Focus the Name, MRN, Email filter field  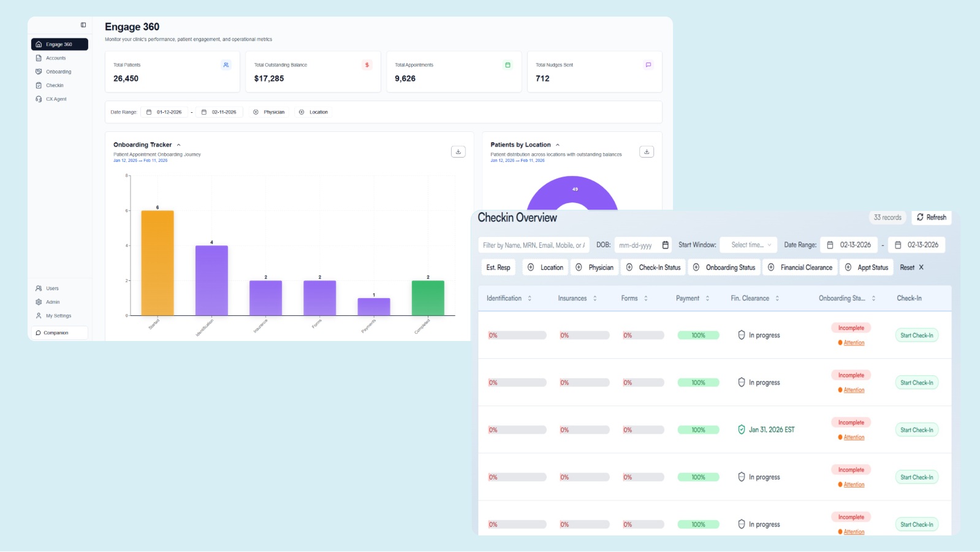(533, 245)
